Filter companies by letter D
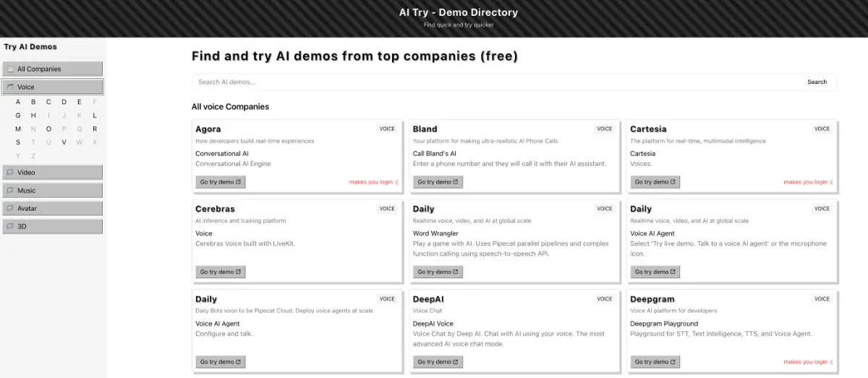The height and width of the screenshot is (378, 868). 64,102
